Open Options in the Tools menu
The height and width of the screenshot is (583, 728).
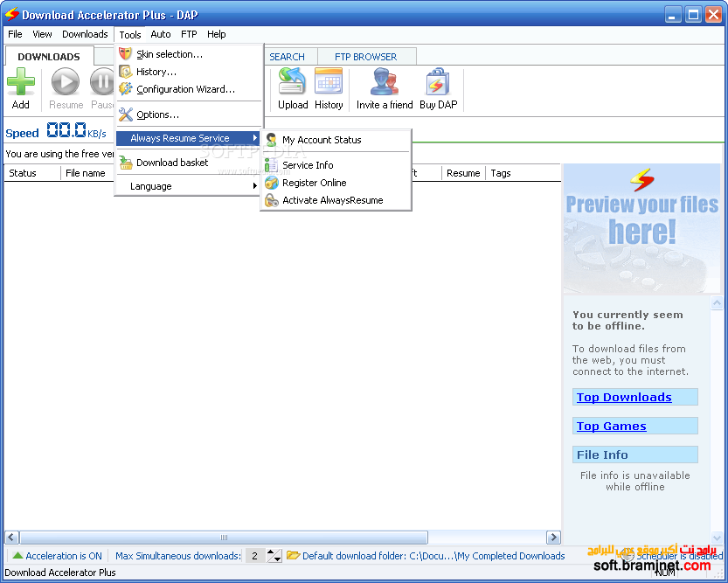click(157, 115)
